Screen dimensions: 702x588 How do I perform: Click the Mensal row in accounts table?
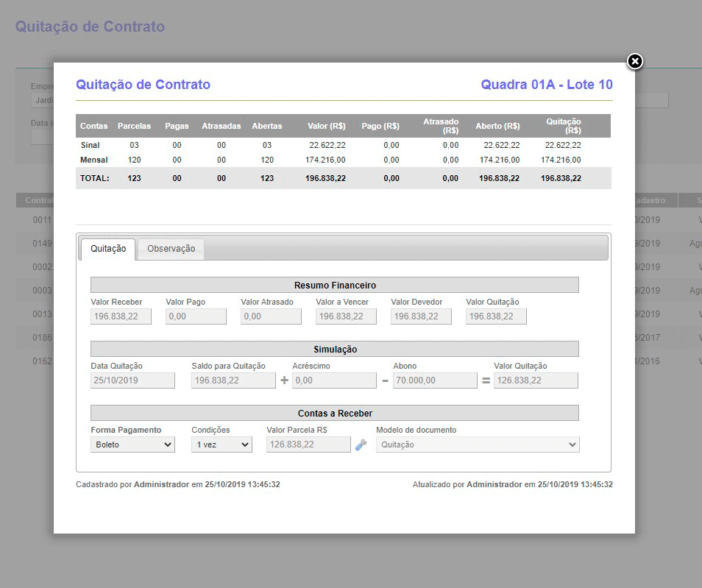coord(343,160)
